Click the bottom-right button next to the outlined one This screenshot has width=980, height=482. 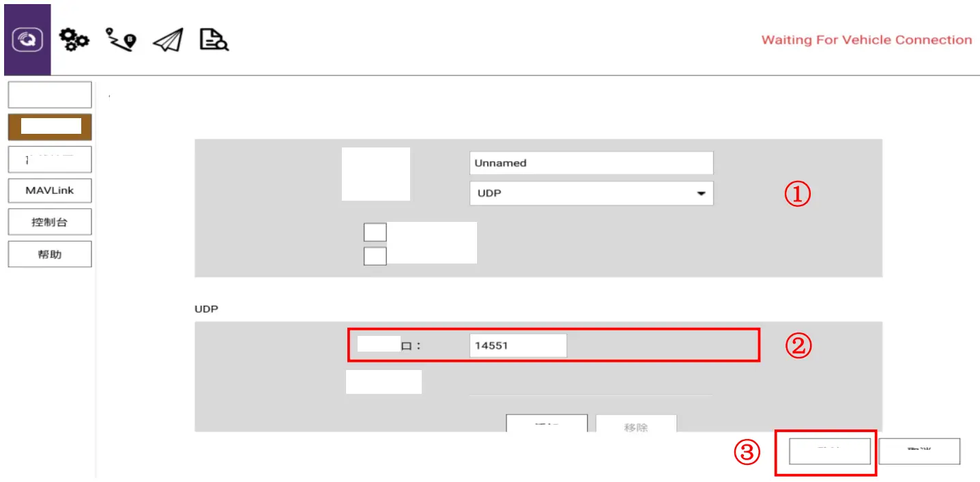920,451
